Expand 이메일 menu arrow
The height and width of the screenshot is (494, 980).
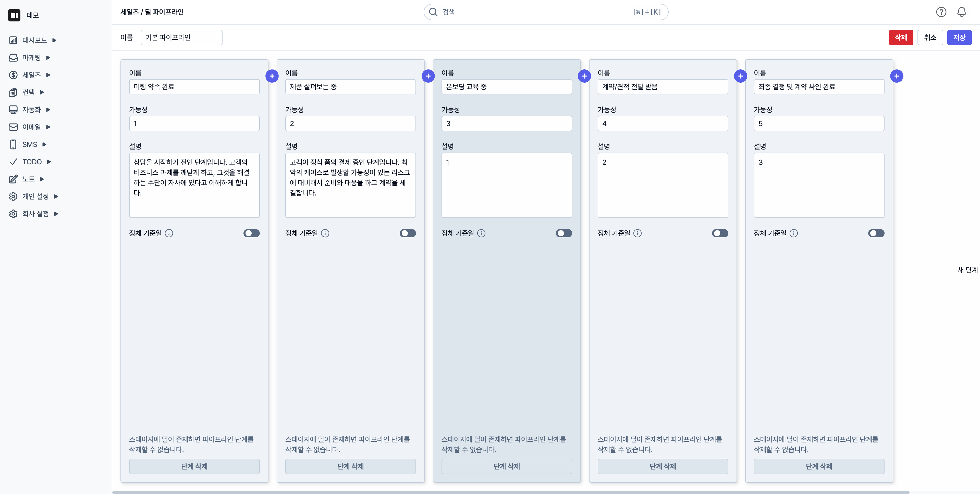click(48, 127)
